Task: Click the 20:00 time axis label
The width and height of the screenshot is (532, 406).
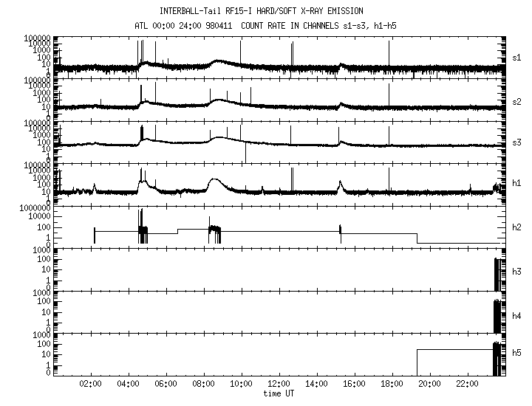Action: (x=429, y=384)
